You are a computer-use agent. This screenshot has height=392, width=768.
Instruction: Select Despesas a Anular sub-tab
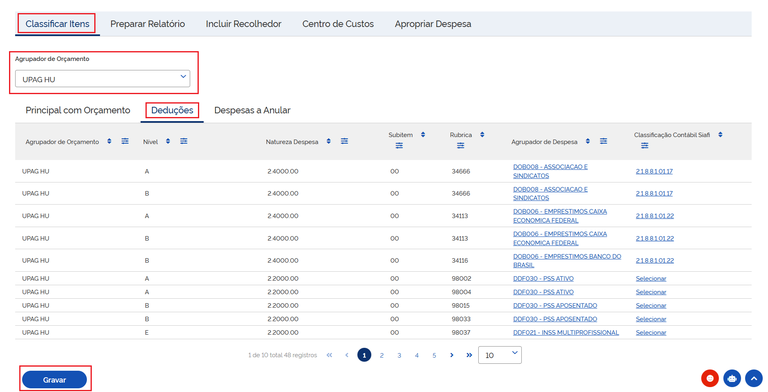point(252,110)
